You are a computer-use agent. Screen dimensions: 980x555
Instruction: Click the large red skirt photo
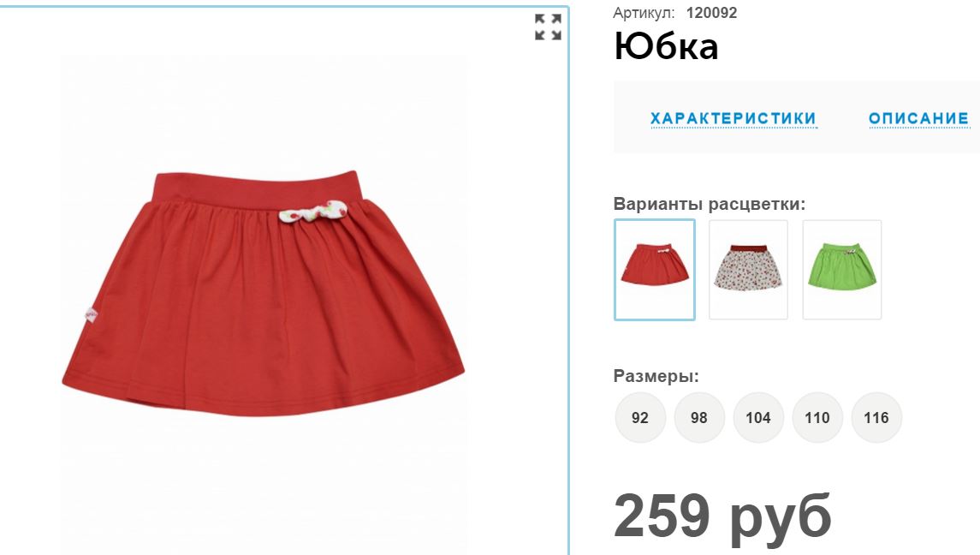click(x=263, y=294)
